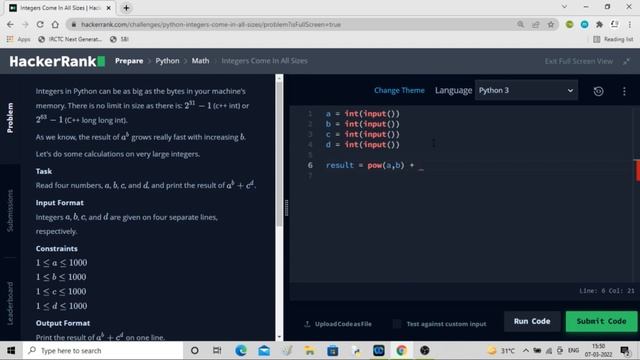Click Upload Code as File
640x360 pixels.
point(338,324)
